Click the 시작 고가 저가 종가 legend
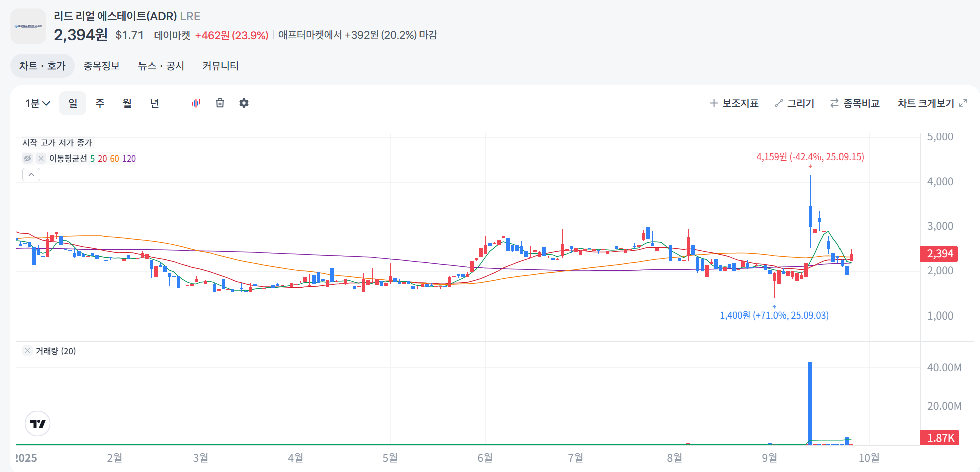This screenshot has width=980, height=472. 57,143
